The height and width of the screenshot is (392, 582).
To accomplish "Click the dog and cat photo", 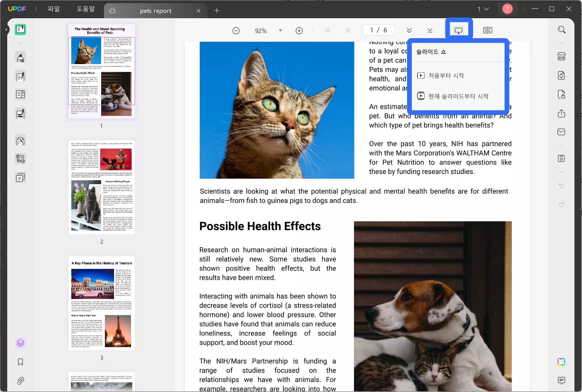I will coord(432,306).
